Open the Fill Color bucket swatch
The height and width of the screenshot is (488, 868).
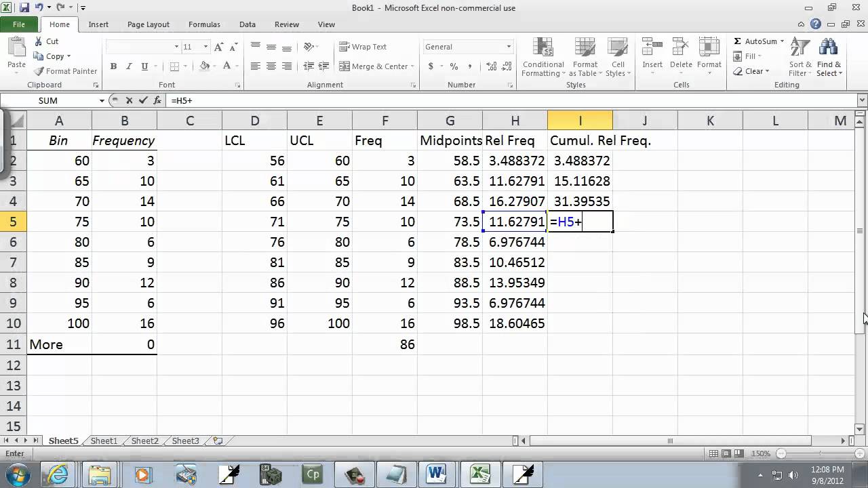pos(204,66)
